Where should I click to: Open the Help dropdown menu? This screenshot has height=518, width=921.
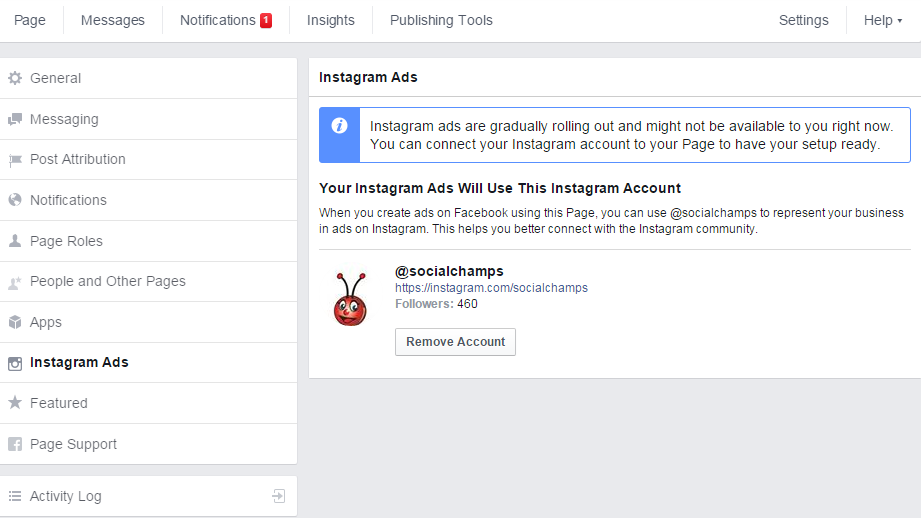click(x=882, y=21)
